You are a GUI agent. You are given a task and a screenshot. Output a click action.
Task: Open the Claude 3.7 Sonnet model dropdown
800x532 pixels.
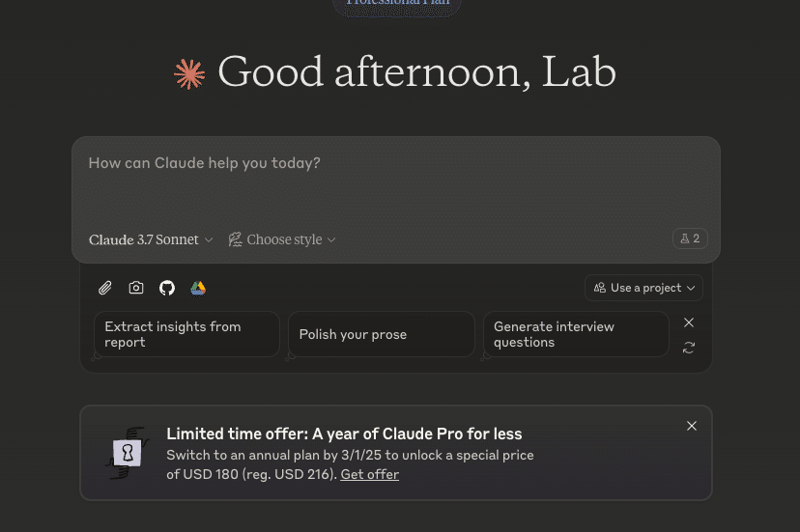[151, 239]
